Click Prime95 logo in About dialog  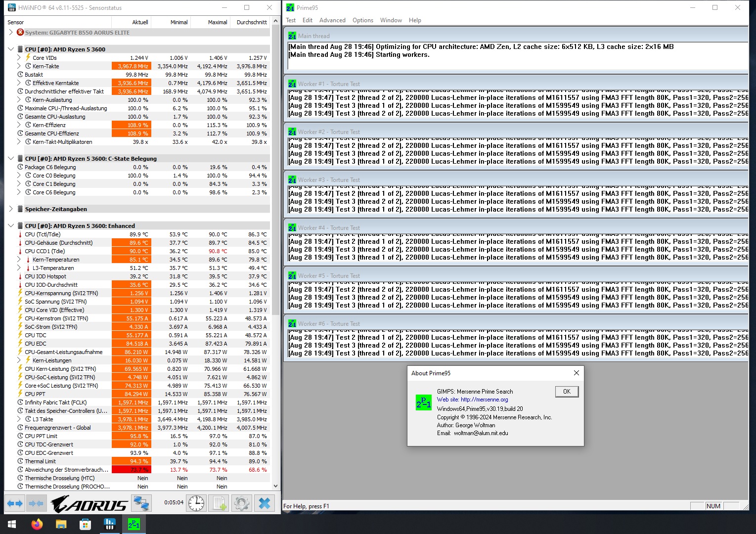tap(424, 402)
